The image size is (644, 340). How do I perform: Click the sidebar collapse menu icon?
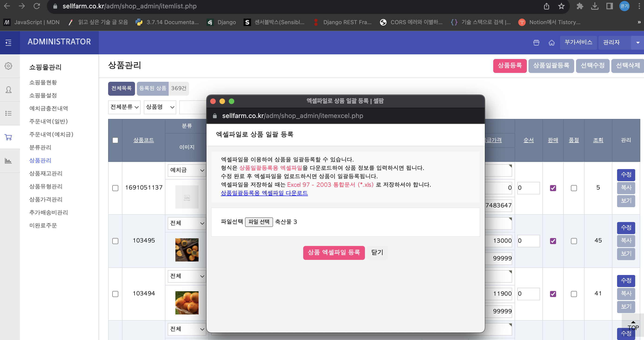point(9,42)
